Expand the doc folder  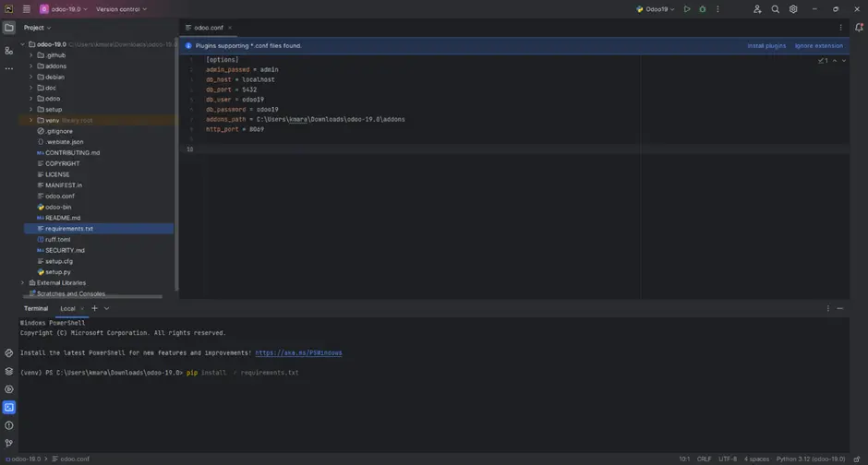point(31,88)
